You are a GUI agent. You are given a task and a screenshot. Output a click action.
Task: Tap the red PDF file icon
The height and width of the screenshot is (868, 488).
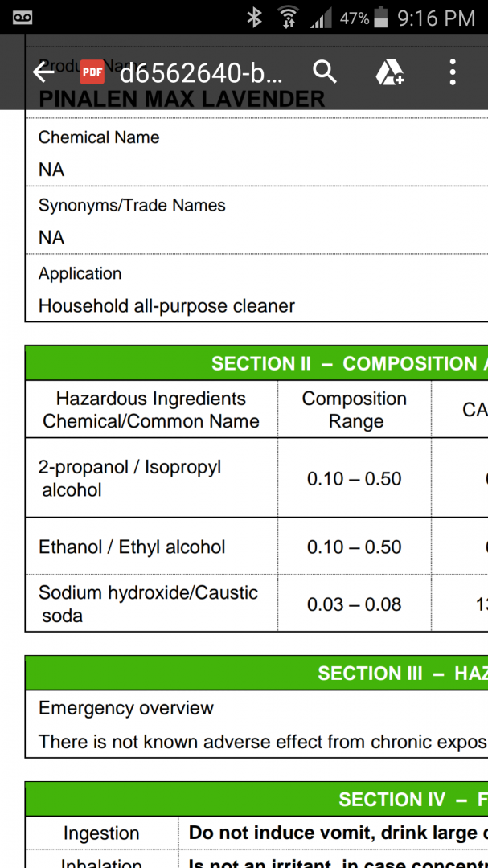[x=92, y=73]
